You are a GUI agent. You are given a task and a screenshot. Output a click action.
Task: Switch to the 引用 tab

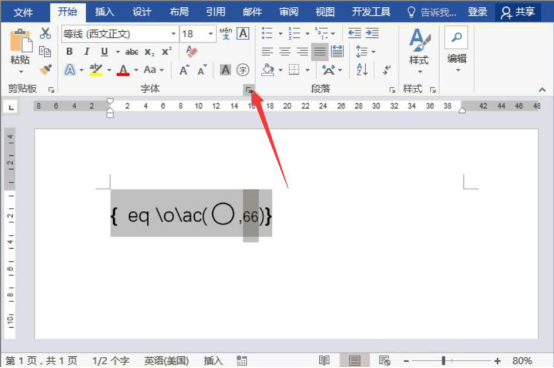(x=216, y=12)
